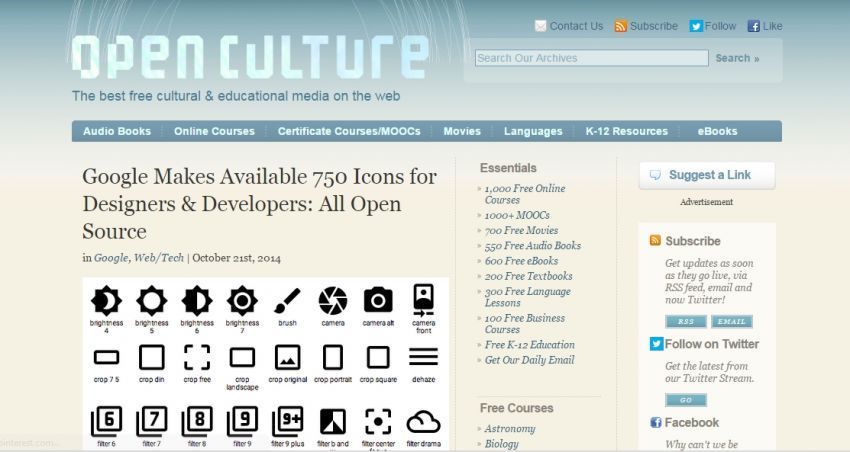
Task: Click the Suggest a Link button
Action: tap(707, 175)
